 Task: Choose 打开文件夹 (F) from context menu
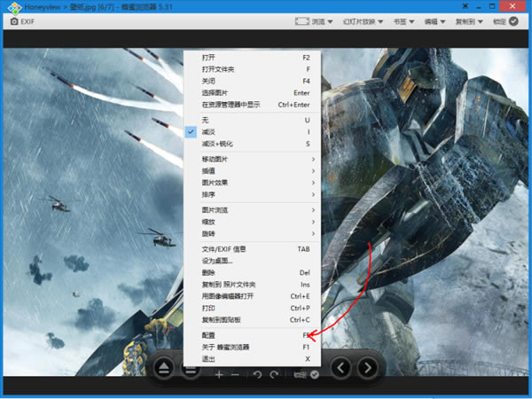click(252, 69)
